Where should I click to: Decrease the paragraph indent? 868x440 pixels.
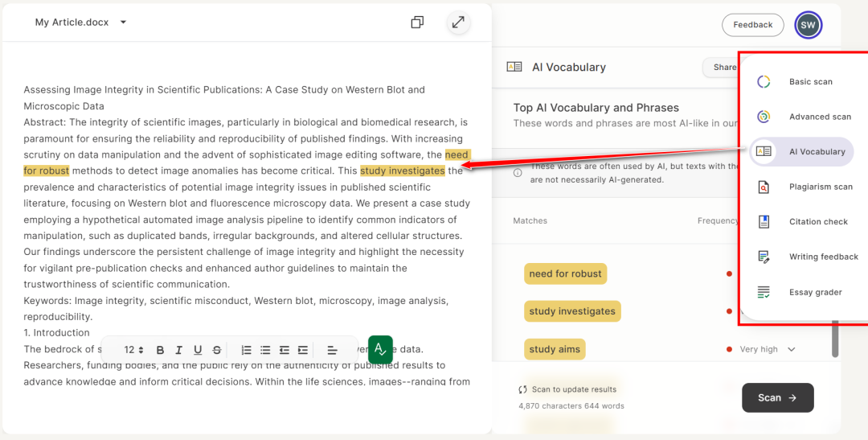tap(285, 350)
